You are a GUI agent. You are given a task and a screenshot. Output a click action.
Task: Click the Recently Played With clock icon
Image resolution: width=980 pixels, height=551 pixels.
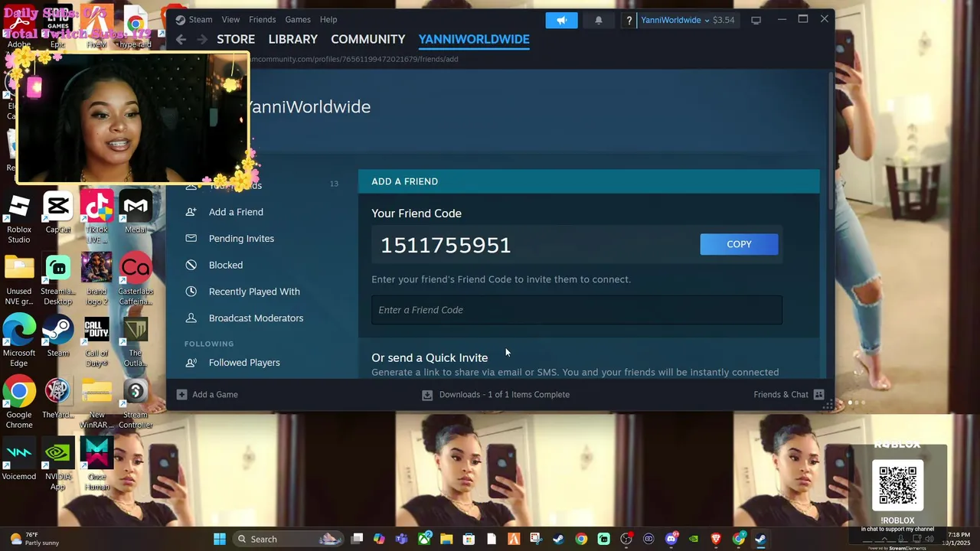[191, 292]
